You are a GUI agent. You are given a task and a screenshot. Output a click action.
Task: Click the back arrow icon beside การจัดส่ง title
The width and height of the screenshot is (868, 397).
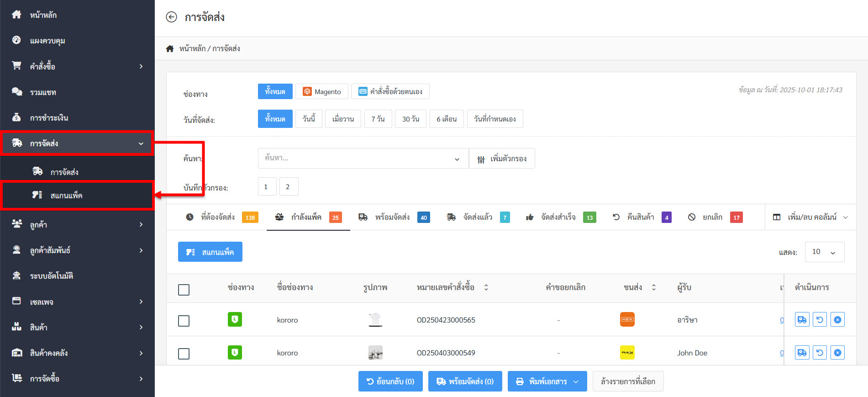click(x=171, y=17)
